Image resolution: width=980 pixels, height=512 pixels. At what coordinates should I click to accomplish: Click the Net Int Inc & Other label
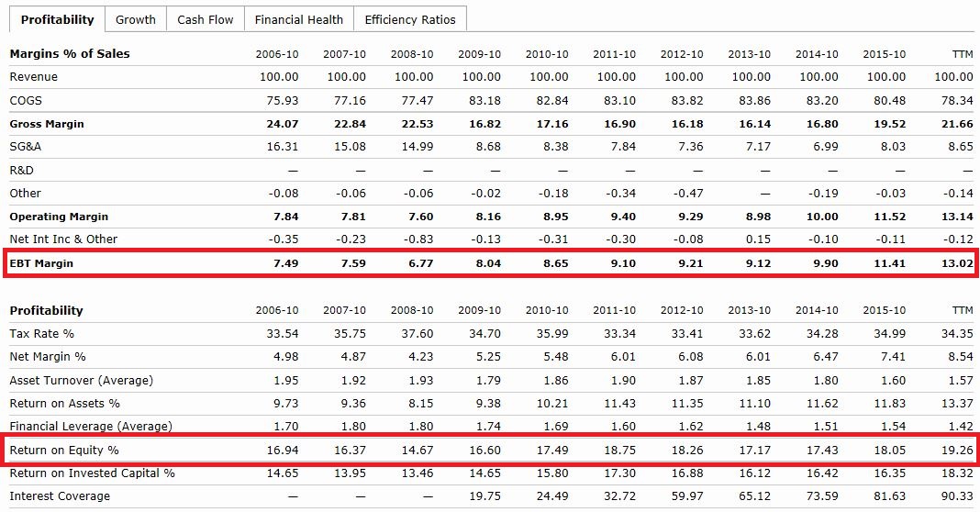click(x=63, y=239)
